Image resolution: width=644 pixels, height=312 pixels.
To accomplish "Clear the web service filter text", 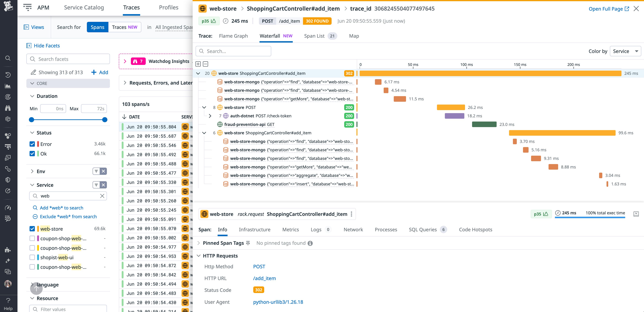I will pyautogui.click(x=102, y=196).
